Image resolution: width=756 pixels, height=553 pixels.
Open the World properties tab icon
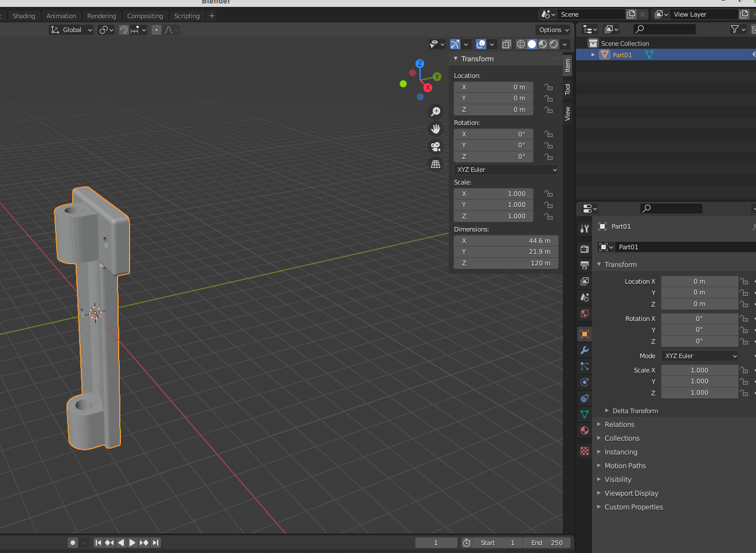585,313
